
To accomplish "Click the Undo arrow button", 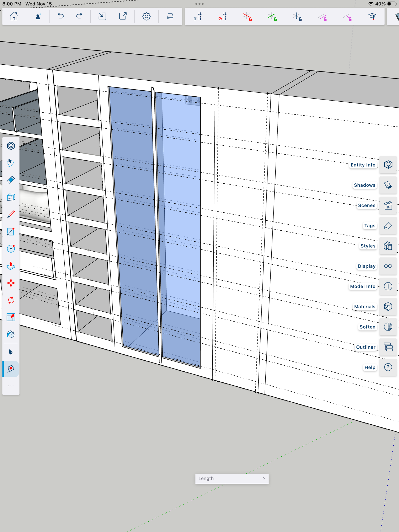I will (61, 16).
